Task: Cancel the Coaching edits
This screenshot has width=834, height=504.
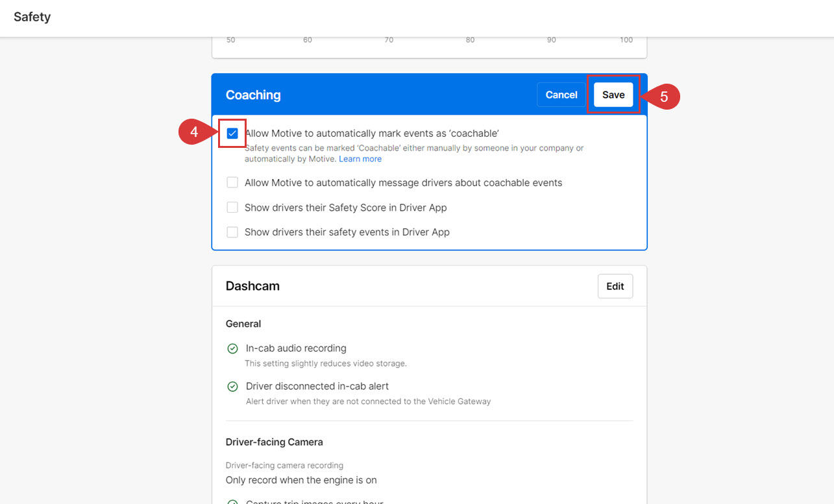Action: pos(561,95)
